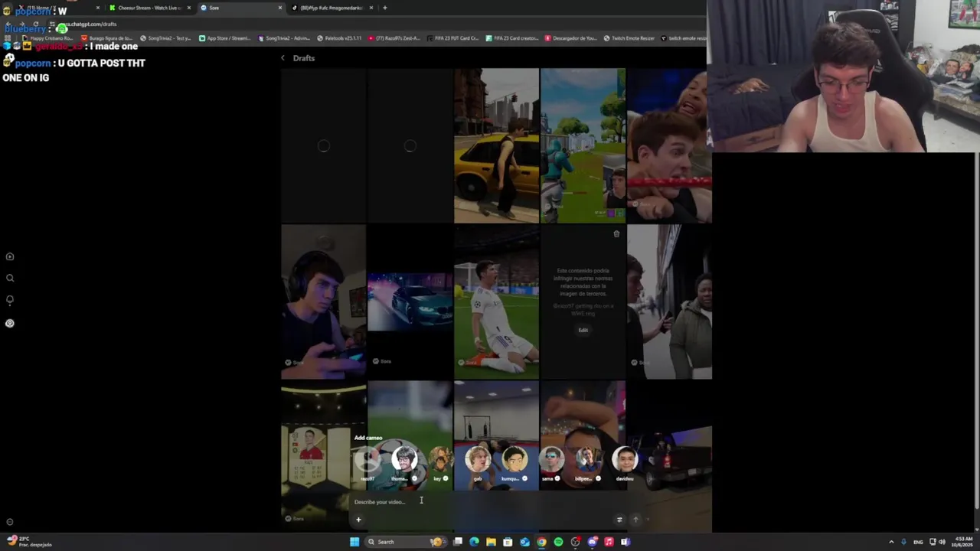Open the kneeling soccer player draft
This screenshot has height=551, width=980.
tap(496, 302)
